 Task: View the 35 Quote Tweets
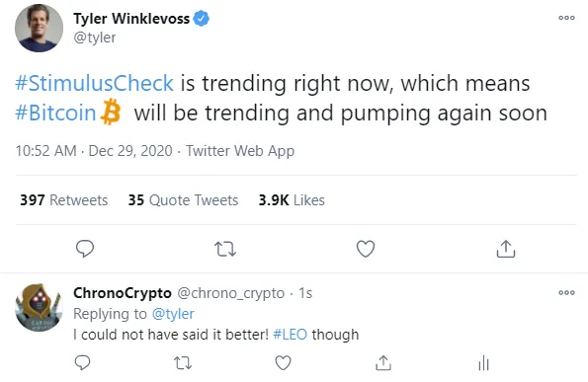(183, 200)
